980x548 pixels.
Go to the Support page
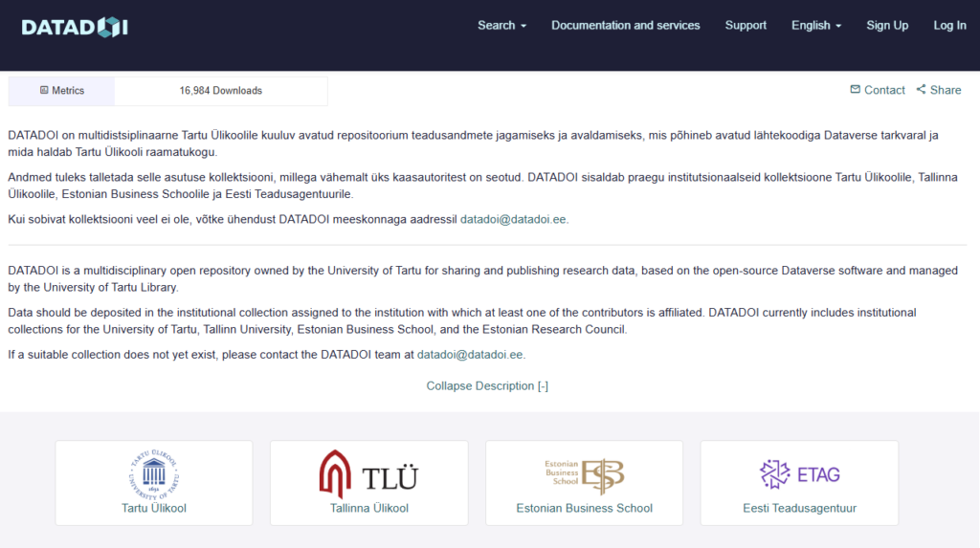tap(745, 26)
